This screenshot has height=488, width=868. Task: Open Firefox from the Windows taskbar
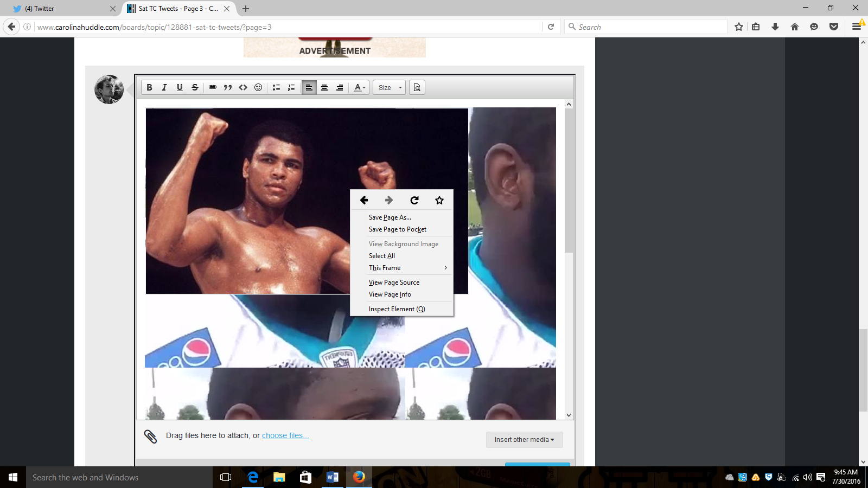coord(359,477)
